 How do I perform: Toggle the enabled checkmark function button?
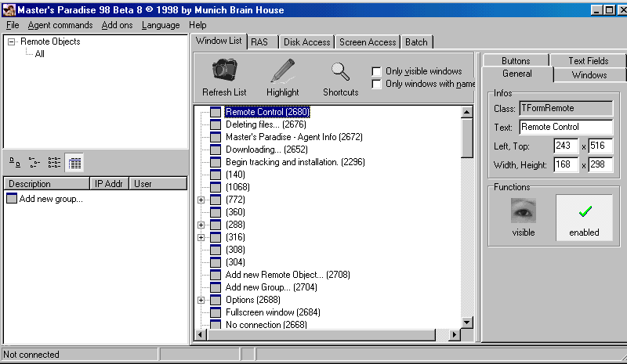coord(584,217)
